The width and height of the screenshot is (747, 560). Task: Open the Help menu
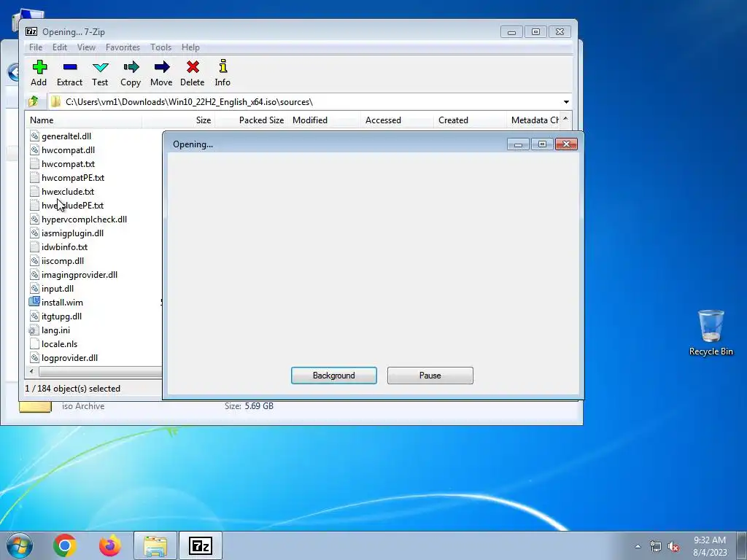[x=190, y=47]
